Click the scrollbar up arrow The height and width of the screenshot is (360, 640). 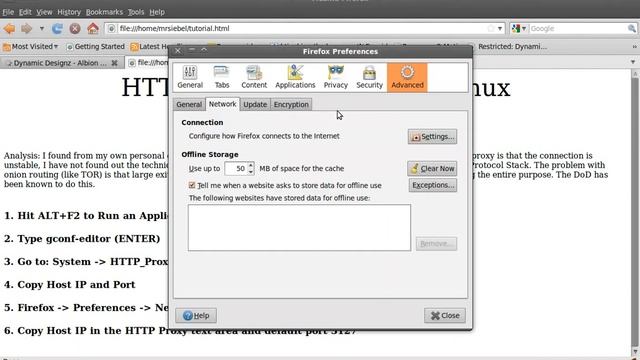[x=635, y=73]
